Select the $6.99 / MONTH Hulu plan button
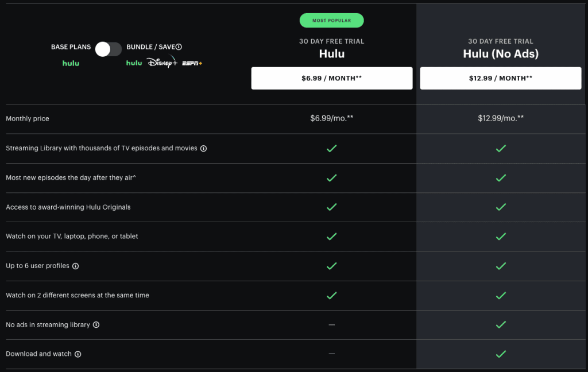The width and height of the screenshot is (588, 372). [x=332, y=78]
